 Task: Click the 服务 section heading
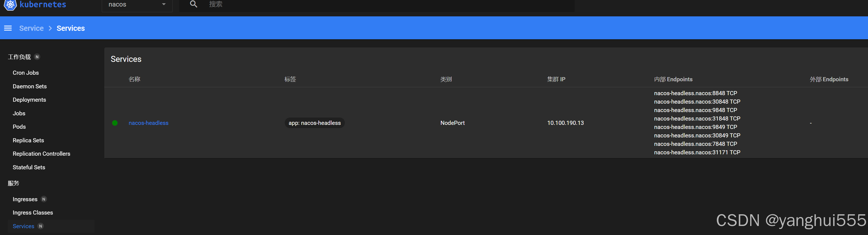(14, 183)
